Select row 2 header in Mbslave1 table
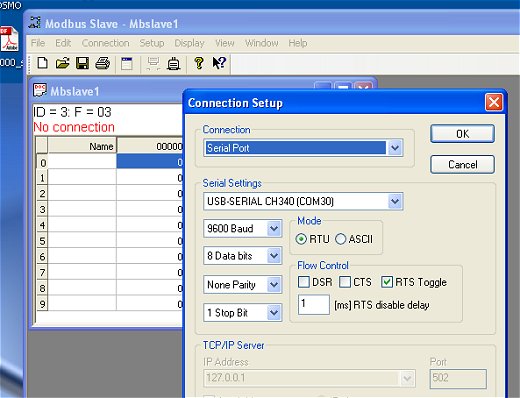This screenshot has height=398, width=520. pos(42,193)
